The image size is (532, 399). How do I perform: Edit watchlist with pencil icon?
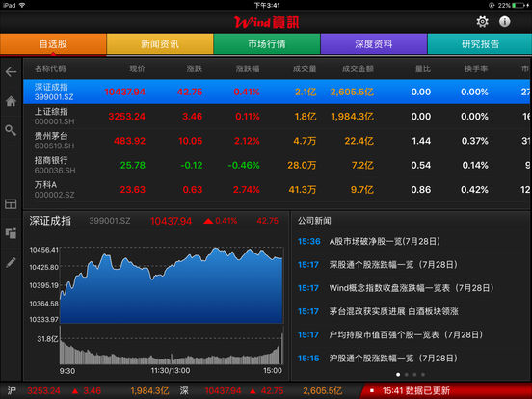[x=11, y=262]
